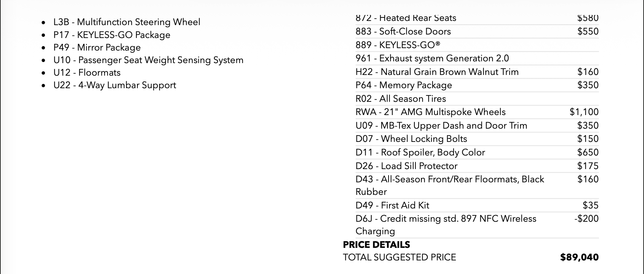The height and width of the screenshot is (274, 644).
Task: Click the D07 Wheel Locking Bolts row
Action: [477, 139]
